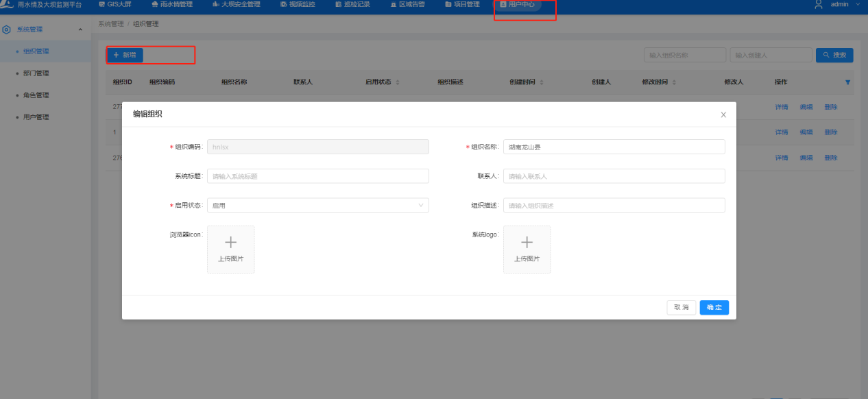Screen dimensions: 868x399
Task: Sort by 启用状态 column sort arrows
Action: [x=398, y=82]
